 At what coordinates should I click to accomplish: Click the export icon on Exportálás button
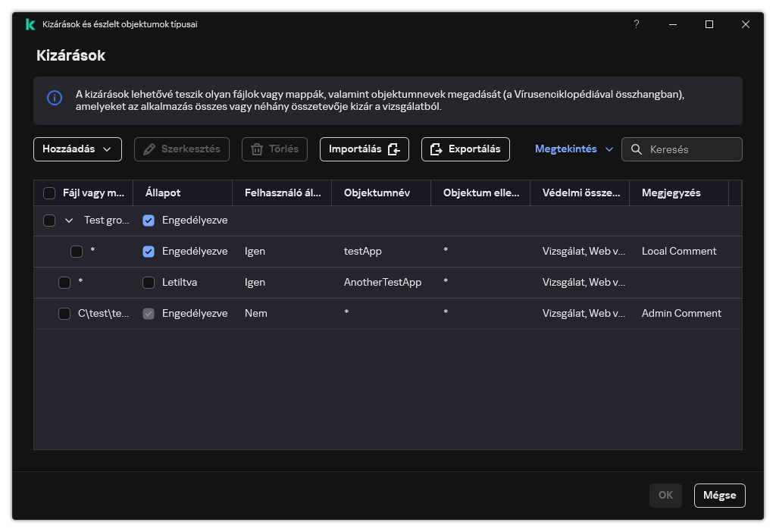(436, 149)
